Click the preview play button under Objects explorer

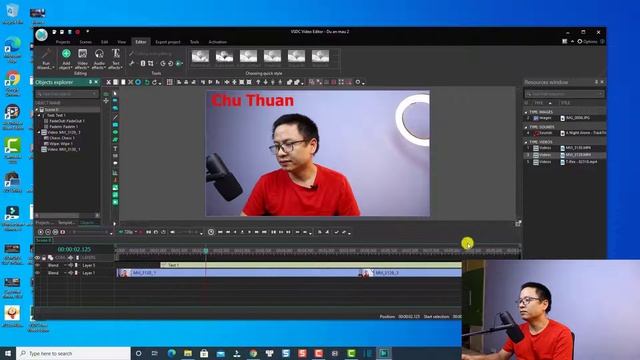tap(41, 232)
